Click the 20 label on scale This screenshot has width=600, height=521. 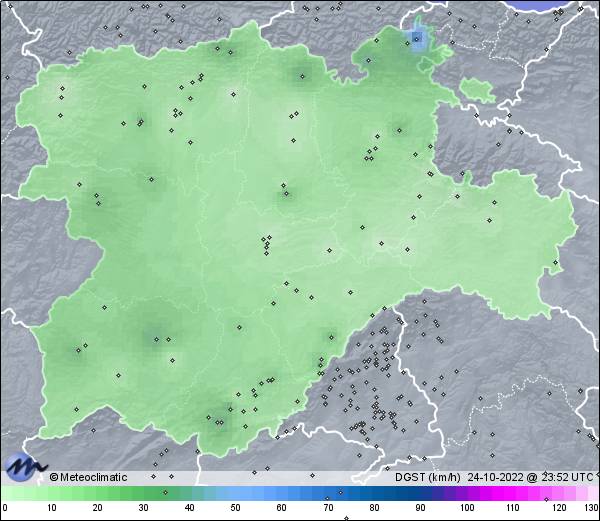pos(96,508)
